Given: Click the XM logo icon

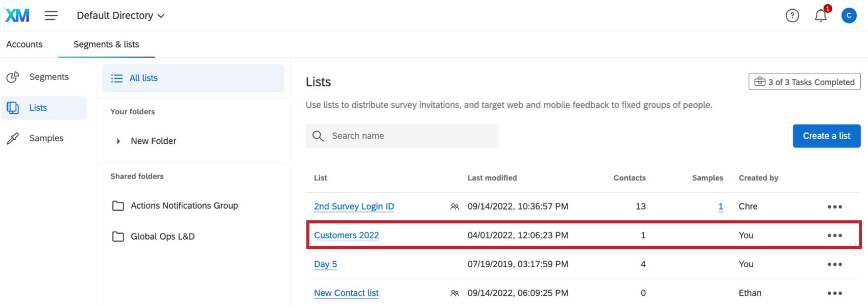Looking at the screenshot, I should click(17, 16).
